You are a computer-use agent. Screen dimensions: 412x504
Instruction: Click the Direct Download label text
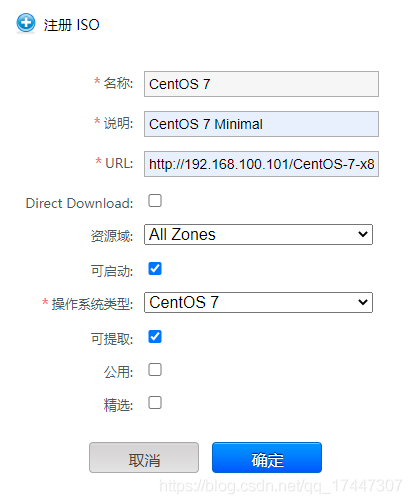pyautogui.click(x=79, y=203)
